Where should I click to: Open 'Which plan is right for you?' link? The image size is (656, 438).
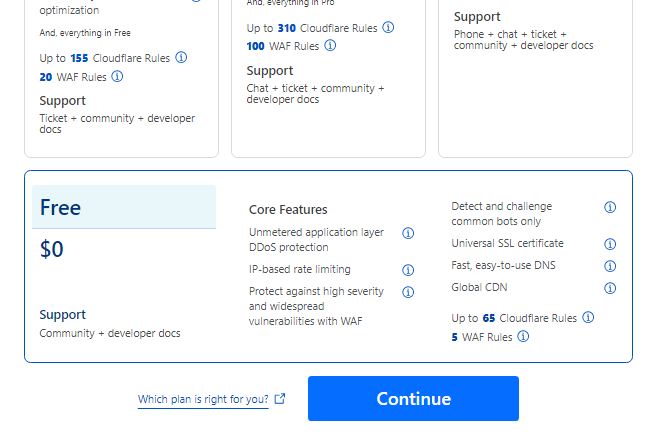pyautogui.click(x=203, y=400)
